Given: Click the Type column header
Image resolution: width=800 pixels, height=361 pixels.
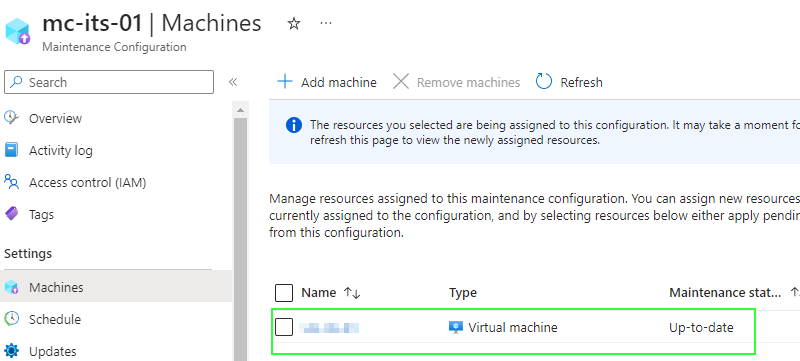Looking at the screenshot, I should point(463,293).
